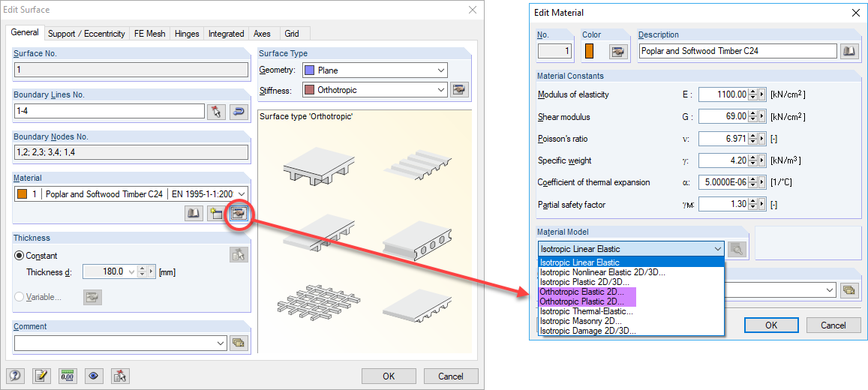
Task: Open units and decimal places 0.00 icon
Action: tap(68, 376)
